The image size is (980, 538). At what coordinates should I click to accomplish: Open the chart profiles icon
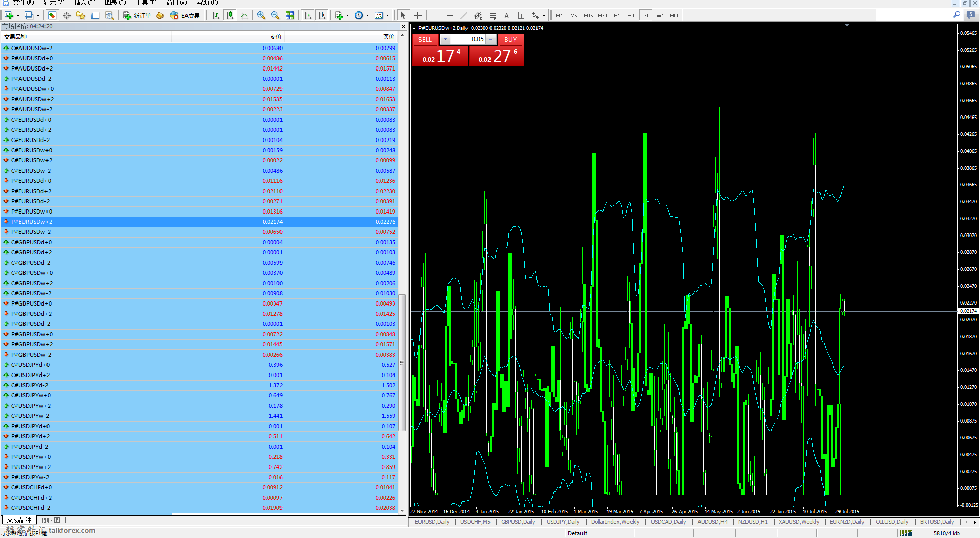coord(29,15)
